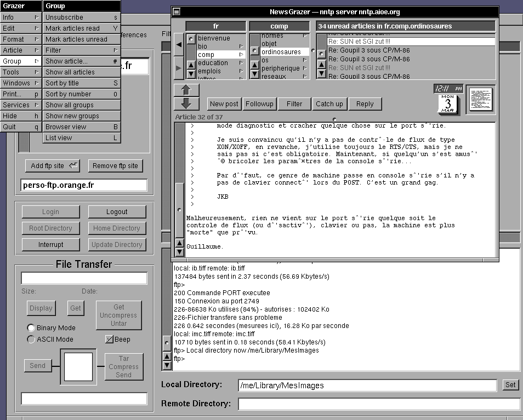
Task: Click File Transfer filename input field
Action: 84,278
